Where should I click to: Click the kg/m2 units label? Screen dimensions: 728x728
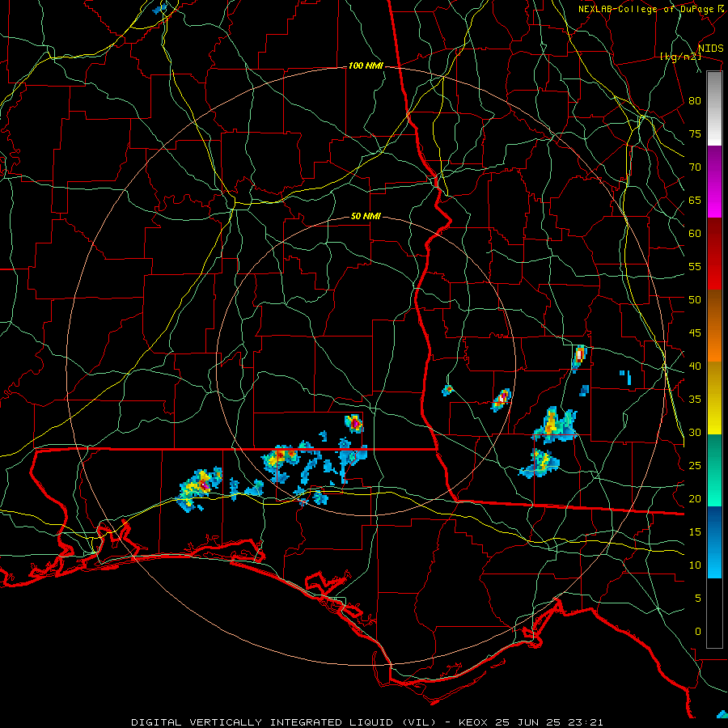coord(680,57)
